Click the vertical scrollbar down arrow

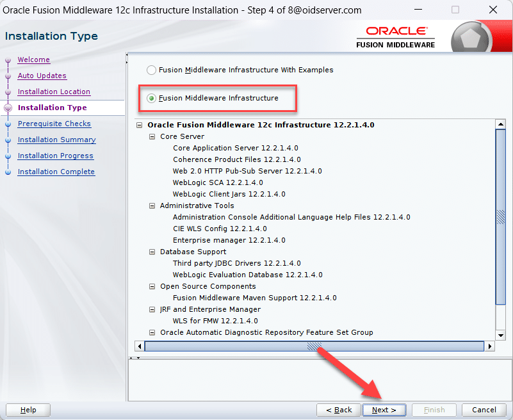(x=501, y=335)
